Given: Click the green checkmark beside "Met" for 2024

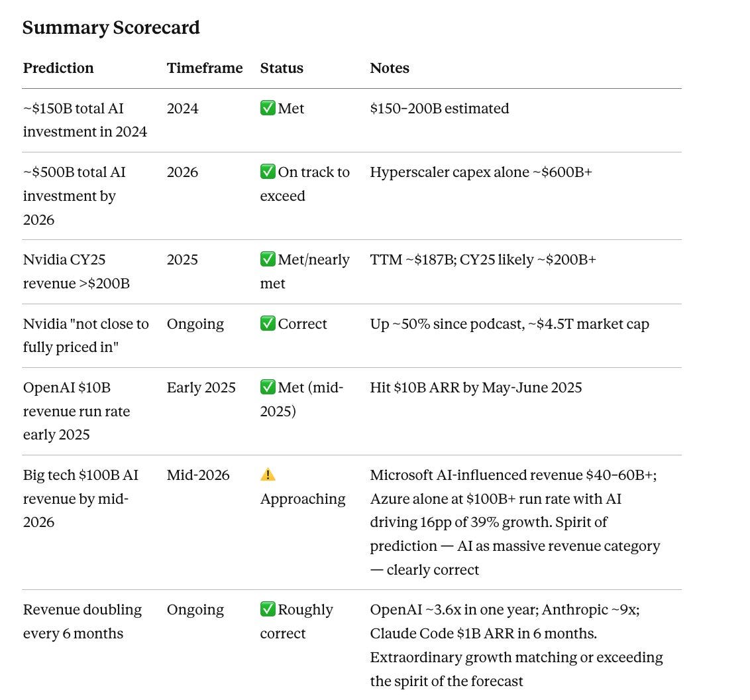Looking at the screenshot, I should click(x=268, y=108).
